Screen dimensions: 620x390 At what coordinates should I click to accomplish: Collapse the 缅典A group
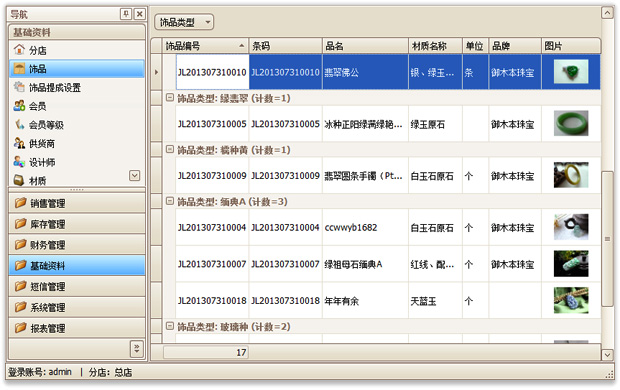pyautogui.click(x=170, y=201)
